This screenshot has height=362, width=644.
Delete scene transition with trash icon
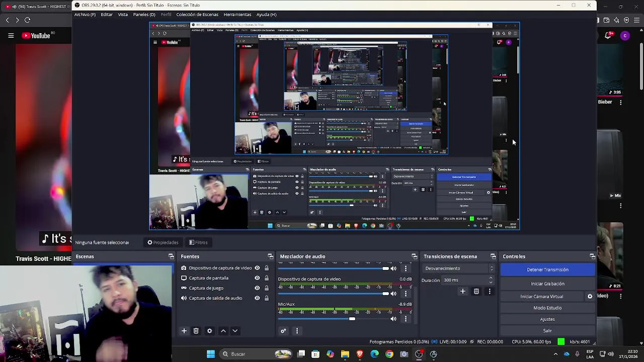pyautogui.click(x=476, y=291)
